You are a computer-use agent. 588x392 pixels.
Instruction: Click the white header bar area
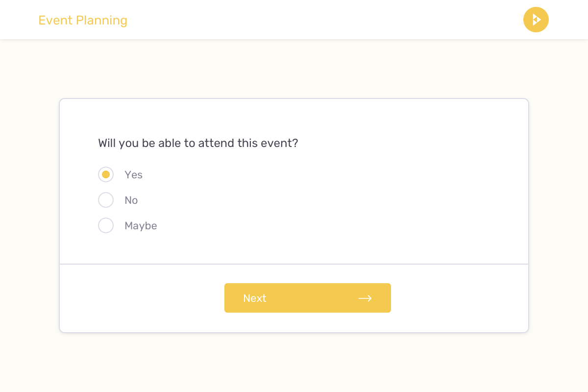[294, 20]
